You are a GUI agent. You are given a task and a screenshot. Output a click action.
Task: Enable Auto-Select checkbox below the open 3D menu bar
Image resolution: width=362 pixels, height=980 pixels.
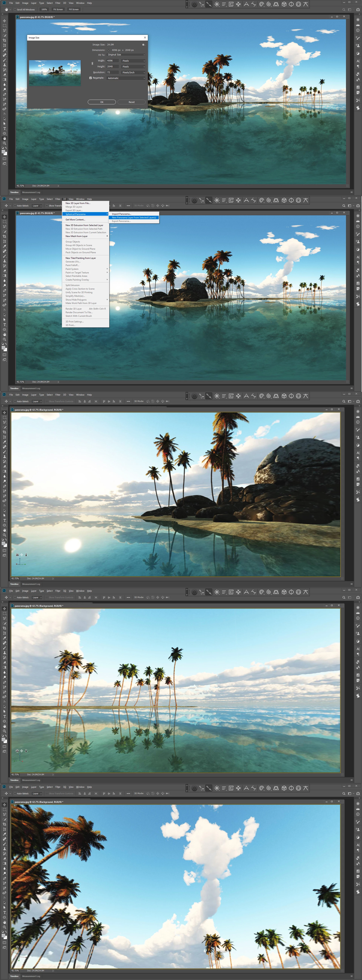(15, 206)
